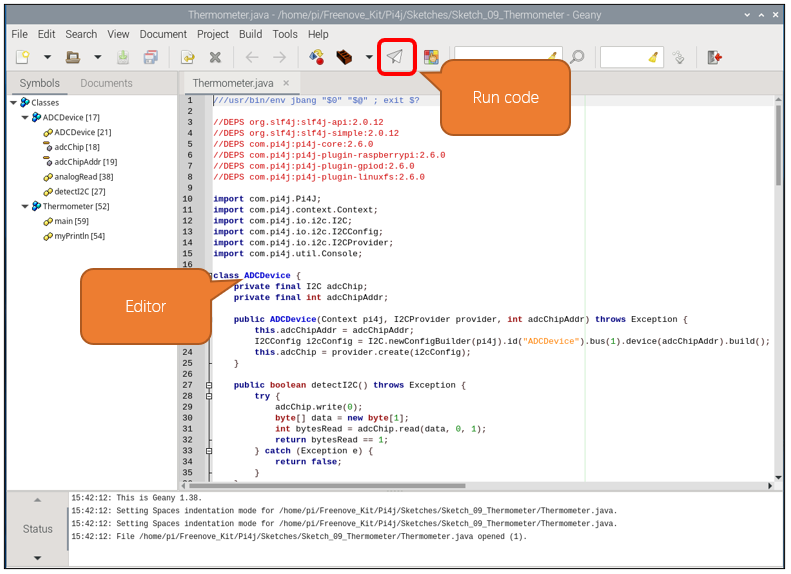This screenshot has height=574, width=791.
Task: Toggle fold marker at line 28
Action: point(209,396)
